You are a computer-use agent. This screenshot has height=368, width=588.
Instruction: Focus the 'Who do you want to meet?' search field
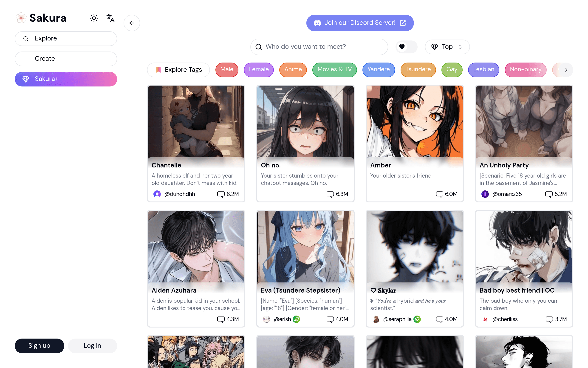[319, 47]
